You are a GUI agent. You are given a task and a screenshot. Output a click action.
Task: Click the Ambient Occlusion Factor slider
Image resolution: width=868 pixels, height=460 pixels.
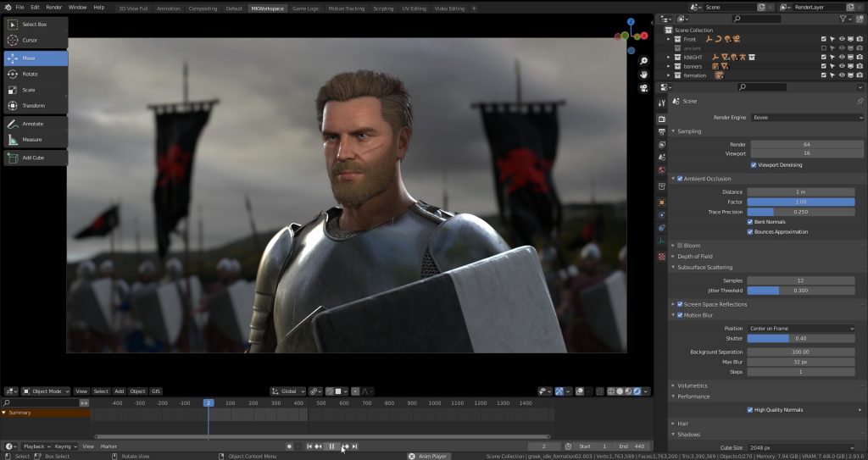(801, 202)
